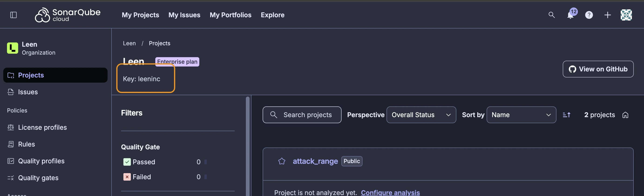This screenshot has width=644, height=196.
Task: Click the Configure analysis link
Action: pyautogui.click(x=390, y=192)
